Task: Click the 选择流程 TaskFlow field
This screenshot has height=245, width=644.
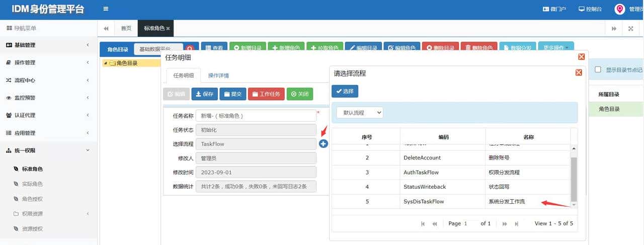Action: (x=256, y=144)
